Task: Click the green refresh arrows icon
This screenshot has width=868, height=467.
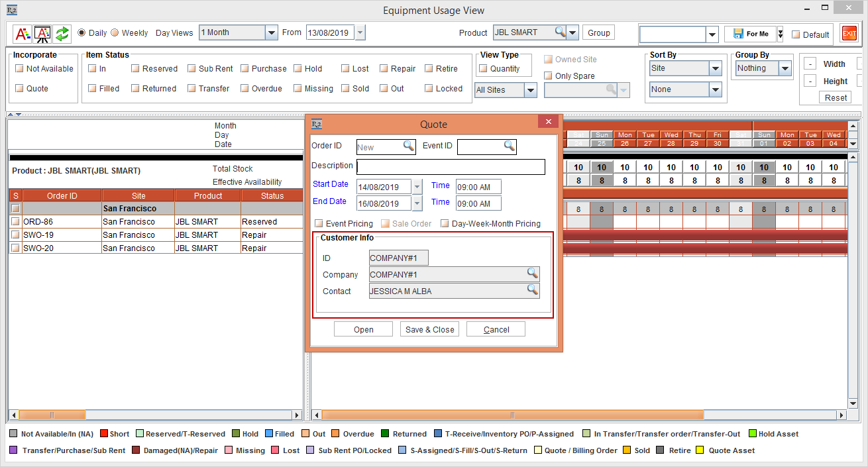Action: [62, 33]
